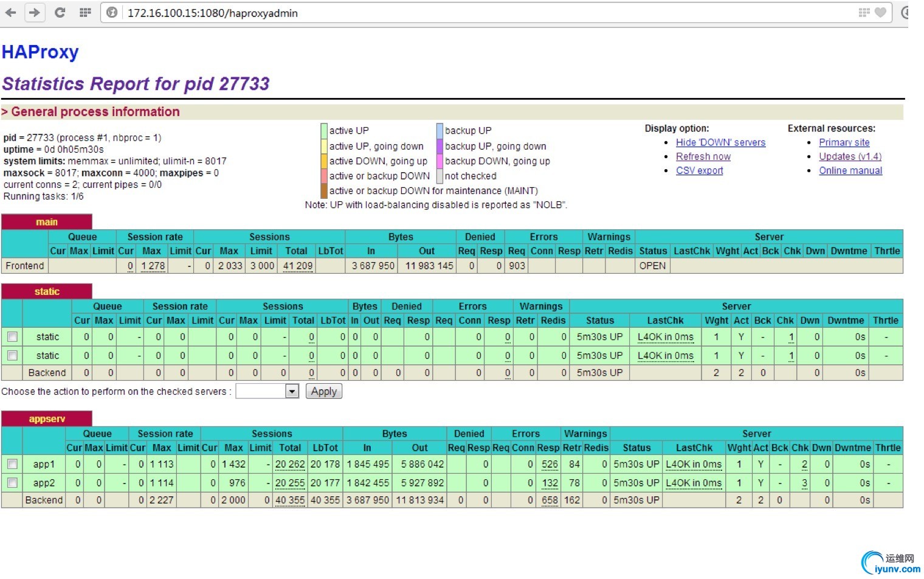
Task: Tick the app1 server checkbox
Action: pos(12,464)
